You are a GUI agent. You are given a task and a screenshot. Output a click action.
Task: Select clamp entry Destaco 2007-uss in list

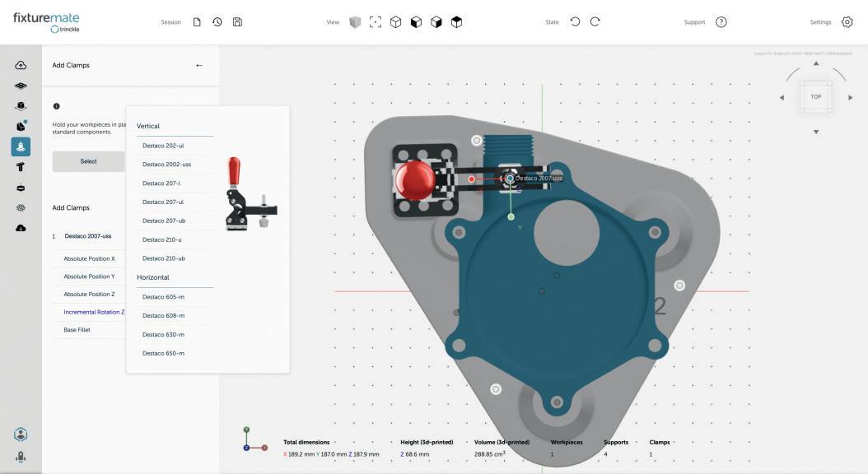point(88,236)
